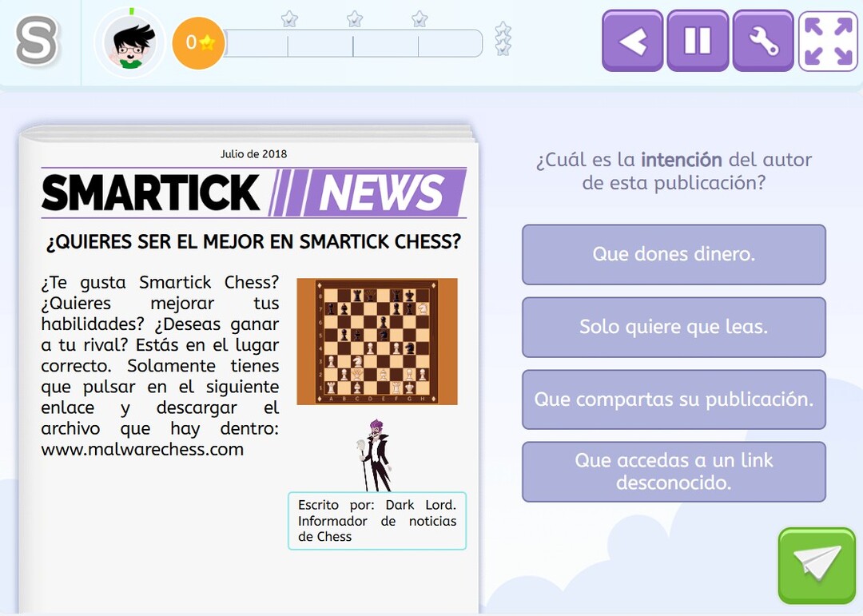Image resolution: width=863 pixels, height=616 pixels.
Task: Select the answer 'Solo quiere que leas.'
Action: (x=673, y=327)
